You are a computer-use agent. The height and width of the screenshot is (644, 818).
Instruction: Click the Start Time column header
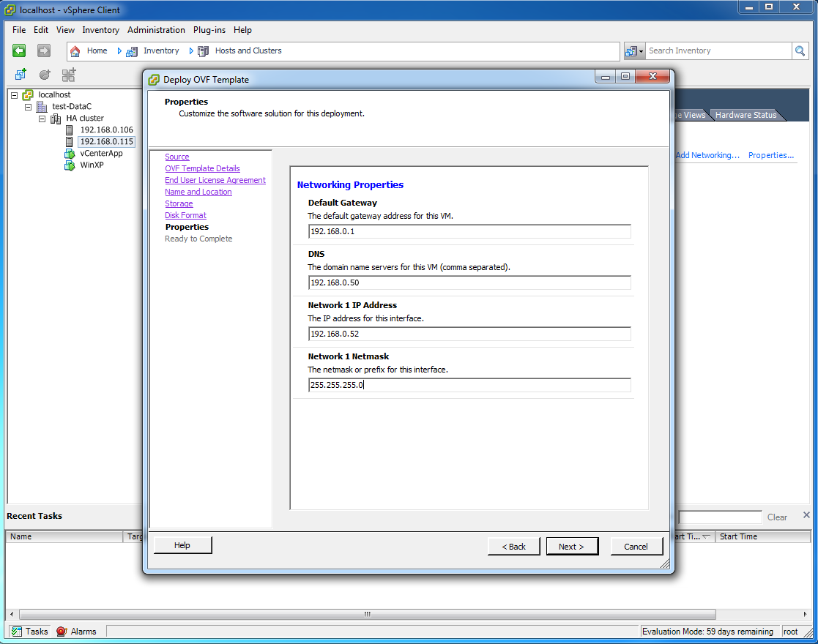tap(762, 536)
